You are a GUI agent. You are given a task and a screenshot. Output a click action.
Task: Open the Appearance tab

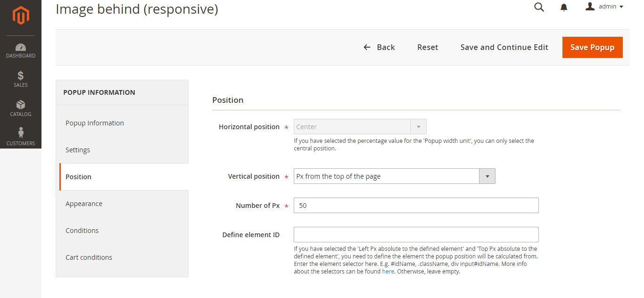[x=84, y=204]
